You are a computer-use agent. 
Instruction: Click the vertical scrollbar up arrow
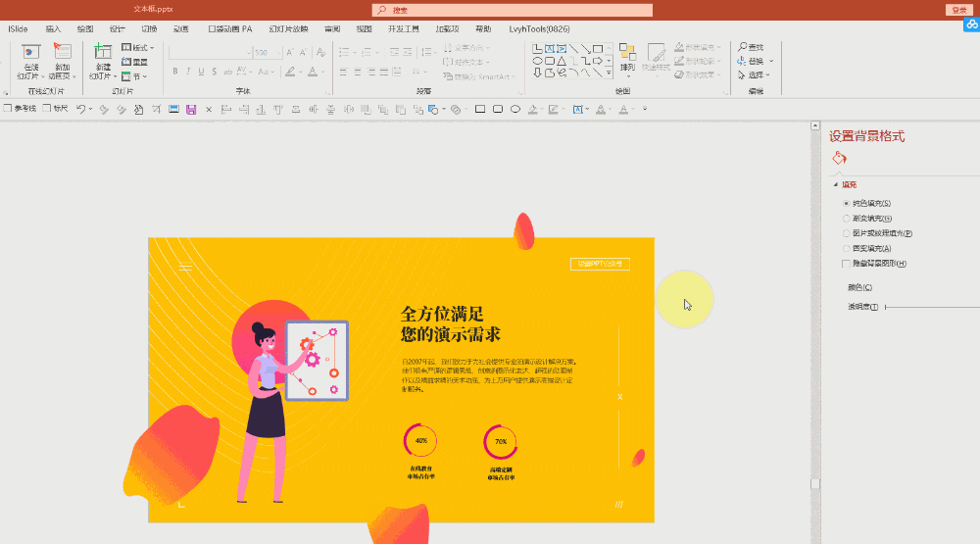(815, 125)
